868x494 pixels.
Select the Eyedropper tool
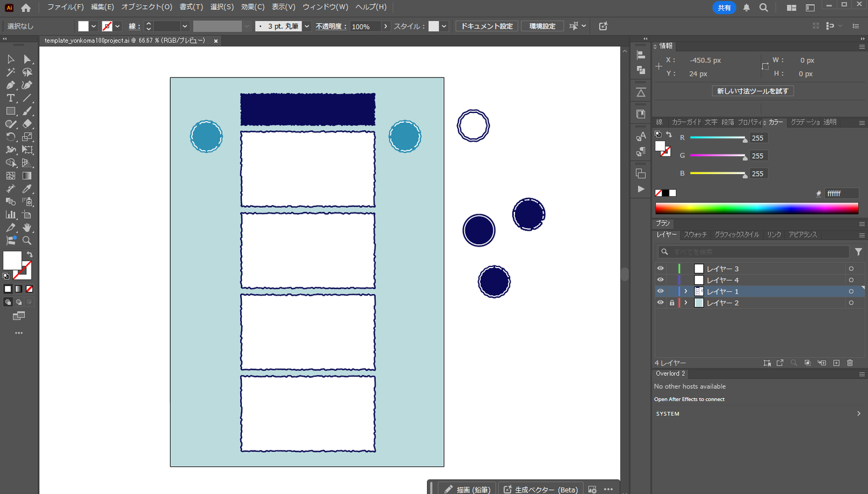coord(27,189)
